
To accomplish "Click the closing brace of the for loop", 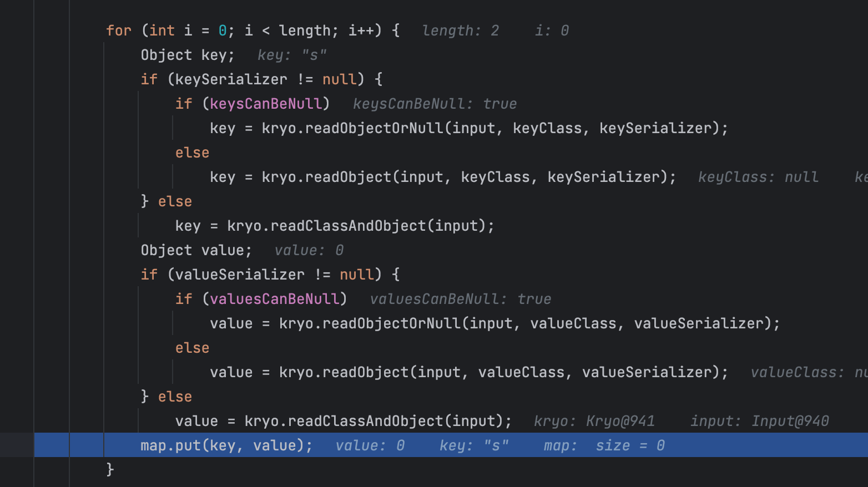I will pyautogui.click(x=110, y=470).
